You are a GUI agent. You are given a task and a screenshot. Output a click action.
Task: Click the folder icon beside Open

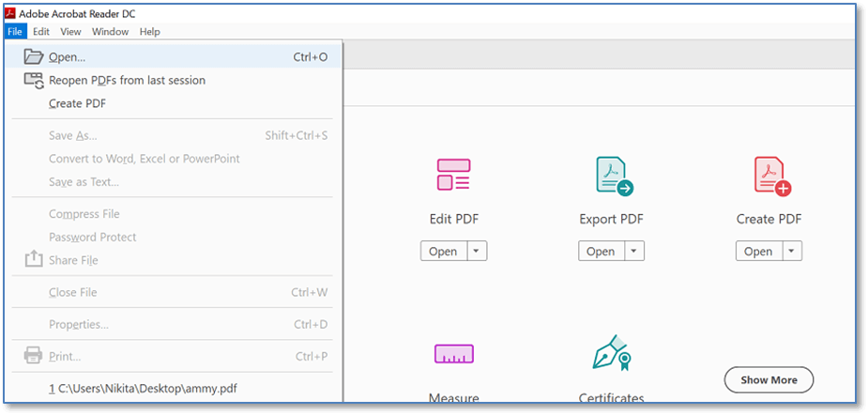[x=33, y=56]
